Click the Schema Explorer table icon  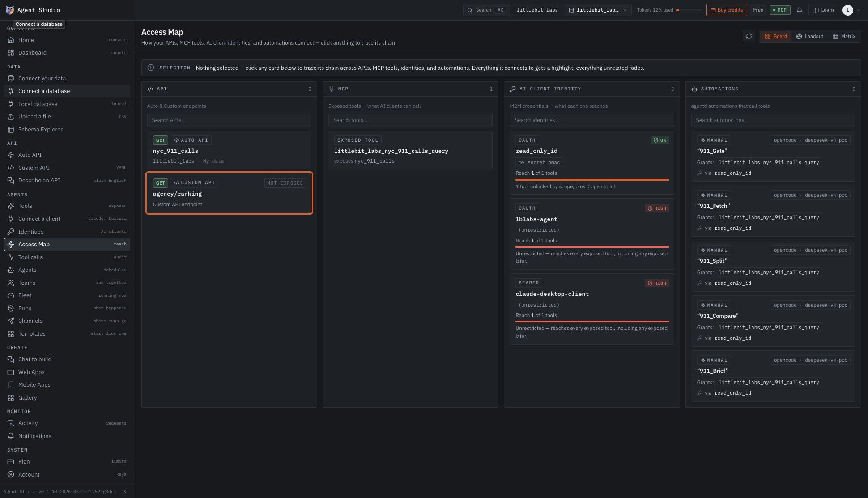pyautogui.click(x=11, y=130)
